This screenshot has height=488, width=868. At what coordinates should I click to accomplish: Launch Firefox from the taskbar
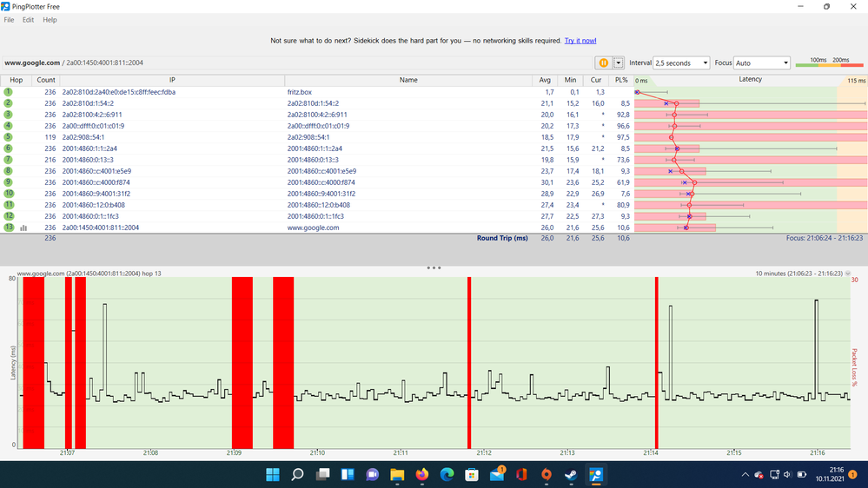[x=421, y=475]
